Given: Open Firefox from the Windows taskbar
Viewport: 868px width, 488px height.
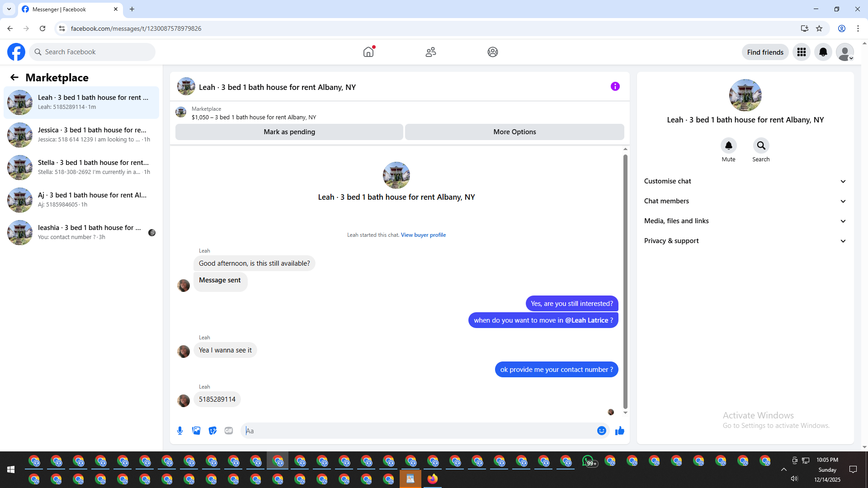Looking at the screenshot, I should click(433, 479).
